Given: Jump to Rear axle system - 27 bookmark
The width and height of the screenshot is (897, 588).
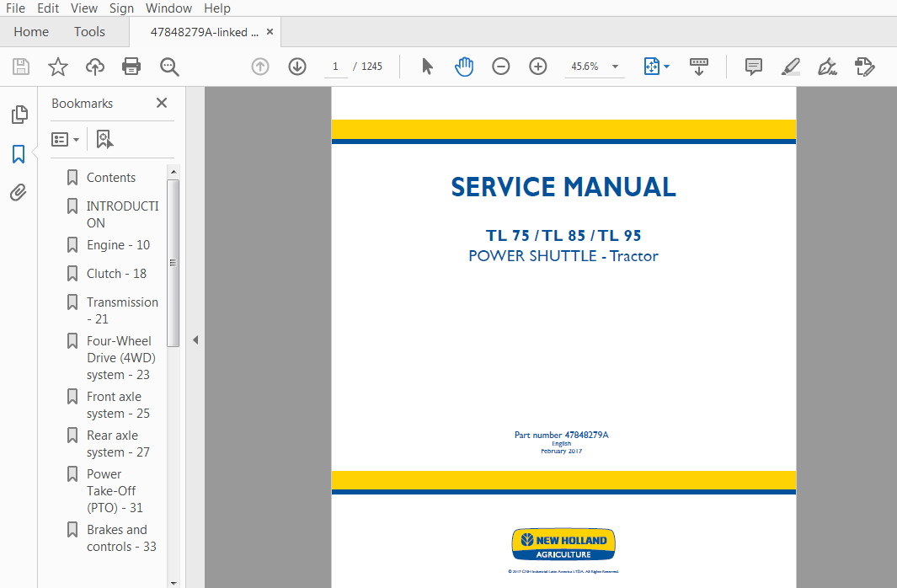Looking at the screenshot, I should click(119, 444).
